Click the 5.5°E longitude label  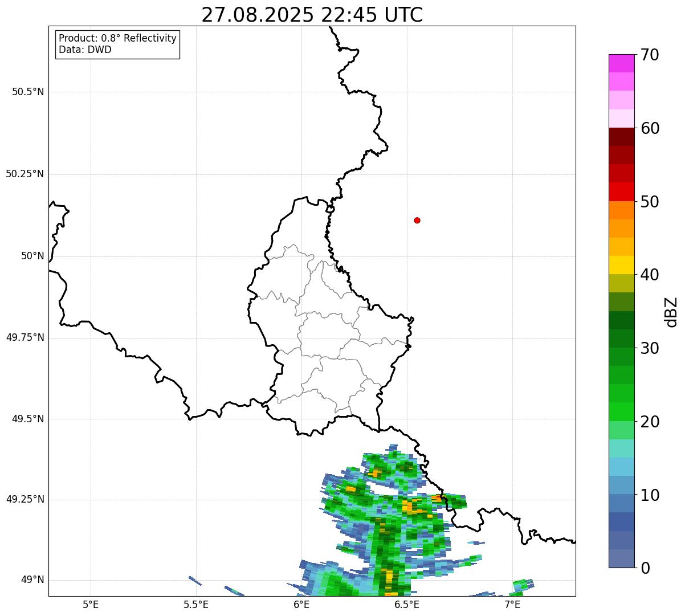(196, 605)
